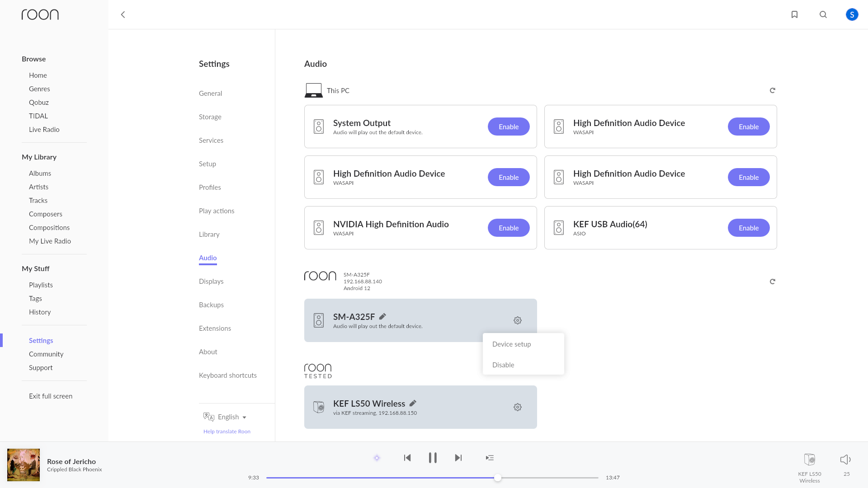Open TIDAL in the sidebar
Viewport: 868px width, 488px height.
[x=38, y=116]
